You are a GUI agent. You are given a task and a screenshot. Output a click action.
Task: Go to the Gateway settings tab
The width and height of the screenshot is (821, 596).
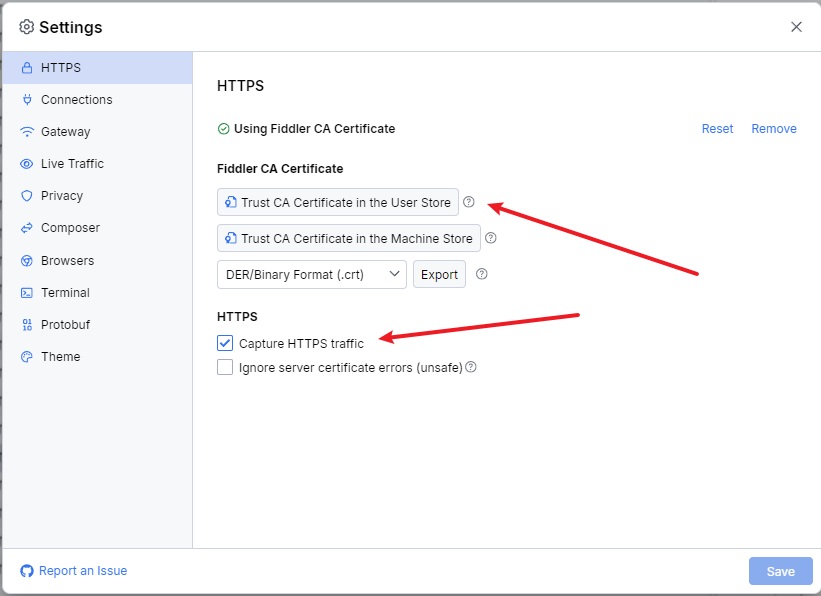(x=65, y=132)
